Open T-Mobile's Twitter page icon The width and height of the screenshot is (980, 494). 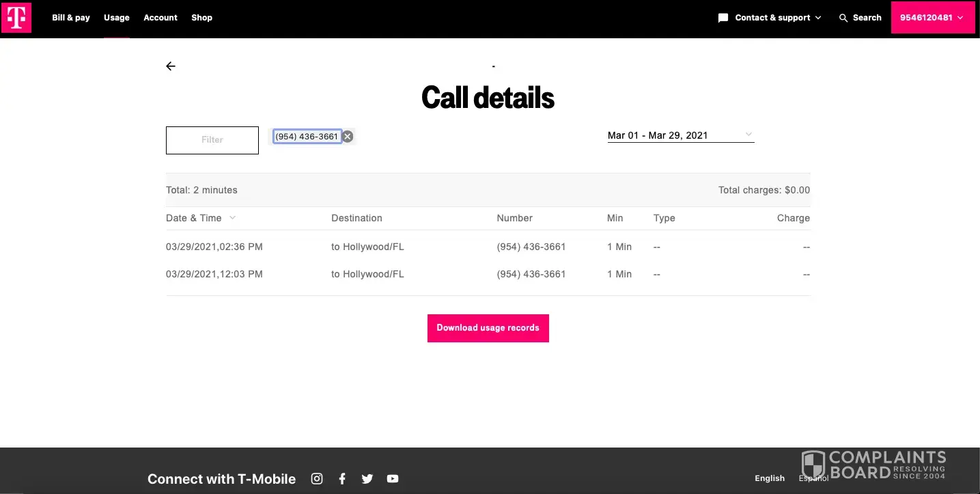click(367, 478)
